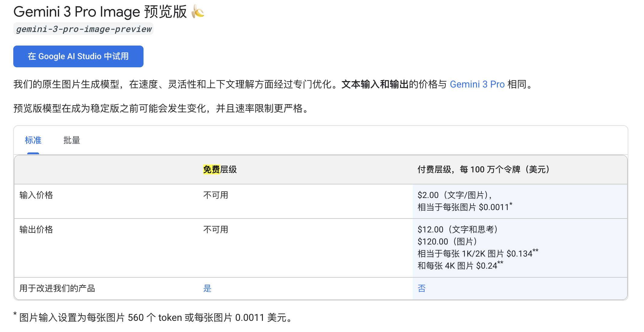Viewport: 644px width, 332px height.
Task: Click the banana emoji beside the title
Action: click(x=198, y=12)
